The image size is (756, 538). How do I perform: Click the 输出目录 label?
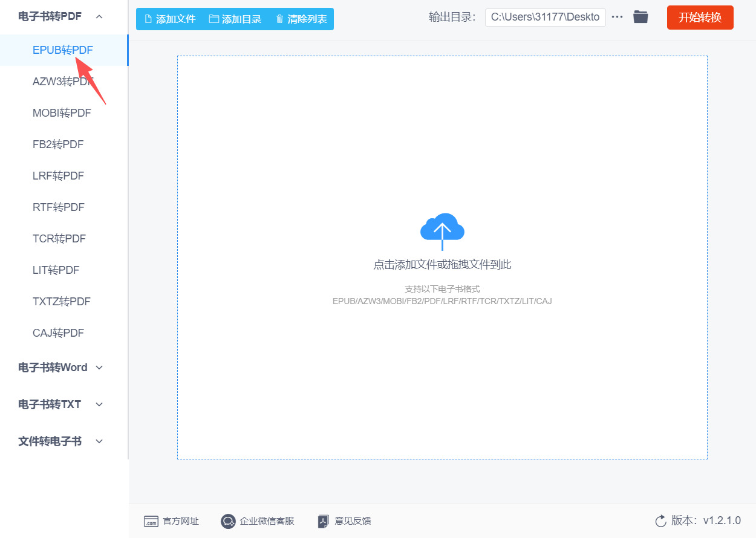pos(452,18)
